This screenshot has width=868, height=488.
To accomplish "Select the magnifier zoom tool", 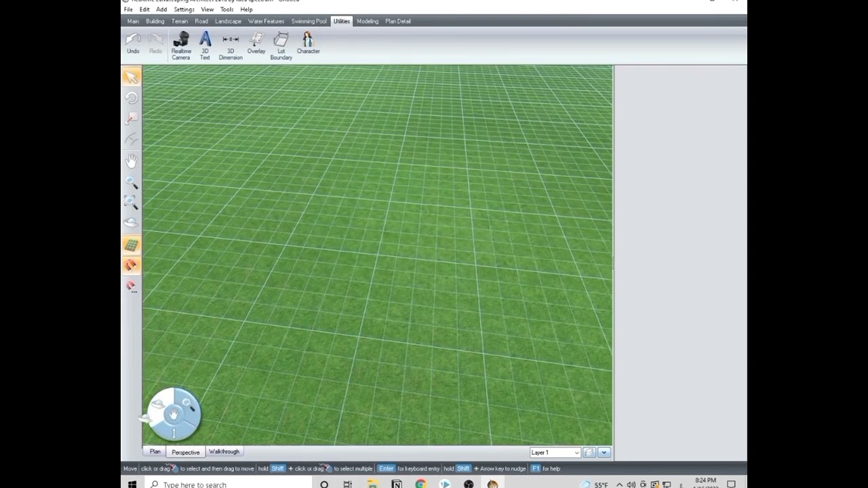I will tap(132, 182).
